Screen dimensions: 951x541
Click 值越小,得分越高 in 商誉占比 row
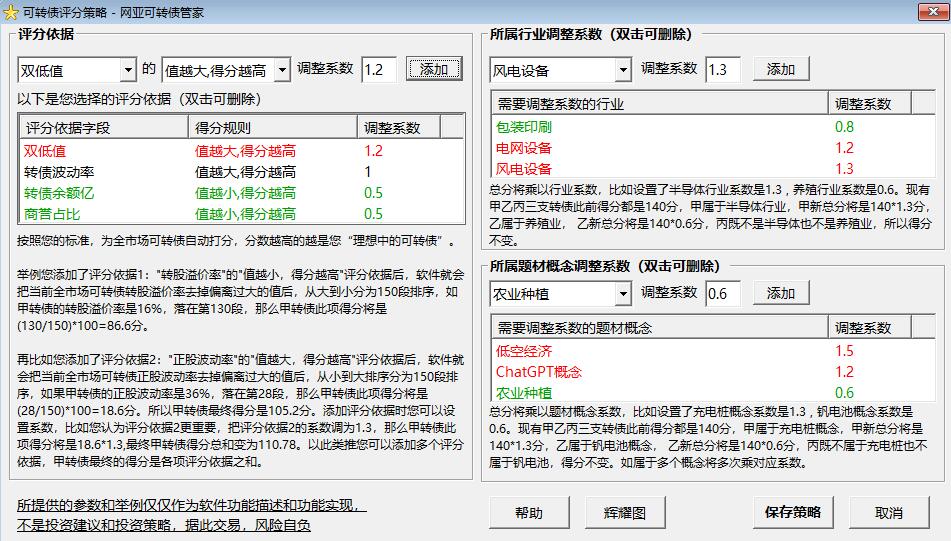[246, 213]
